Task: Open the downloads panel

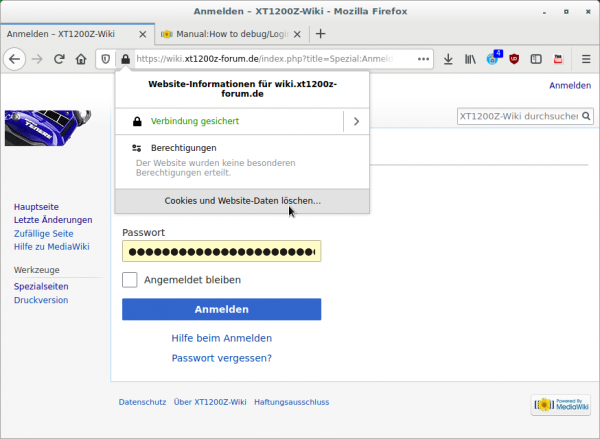Action: pyautogui.click(x=448, y=59)
